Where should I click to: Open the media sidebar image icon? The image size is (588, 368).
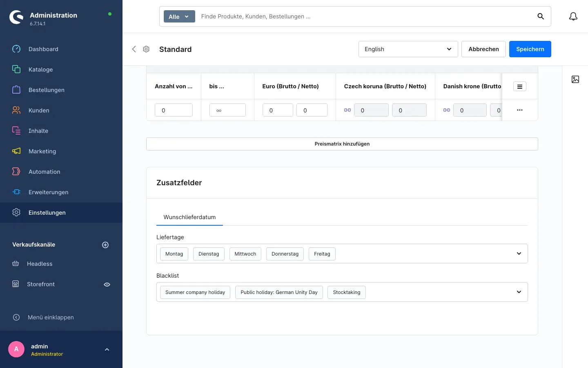575,79
